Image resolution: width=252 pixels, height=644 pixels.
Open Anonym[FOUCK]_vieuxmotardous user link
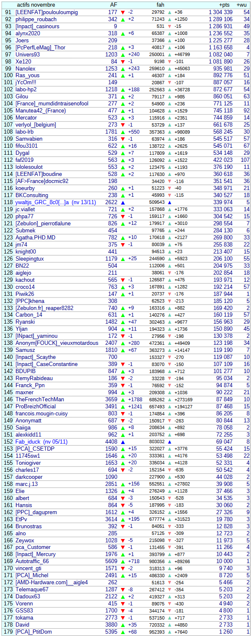57,343
